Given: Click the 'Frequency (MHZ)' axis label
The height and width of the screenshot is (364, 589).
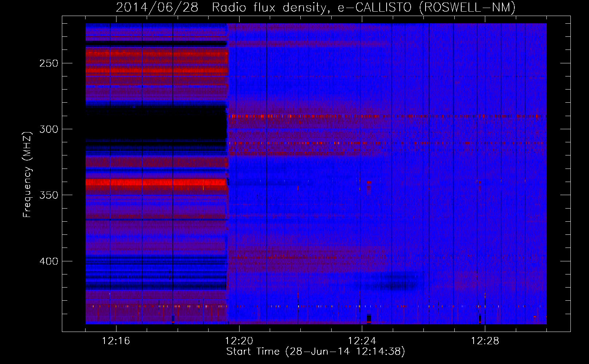Looking at the screenshot, I should (x=27, y=175).
